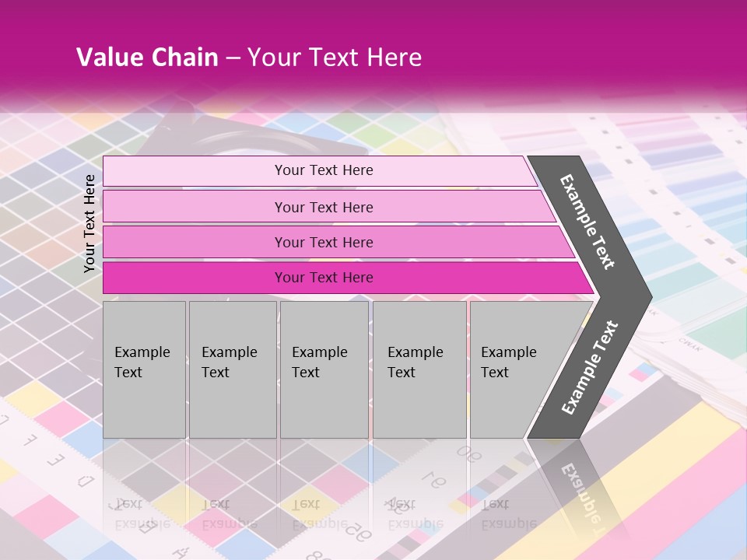
Task: Select the lightest pink 'Your Text Here' bar
Action: click(x=320, y=170)
